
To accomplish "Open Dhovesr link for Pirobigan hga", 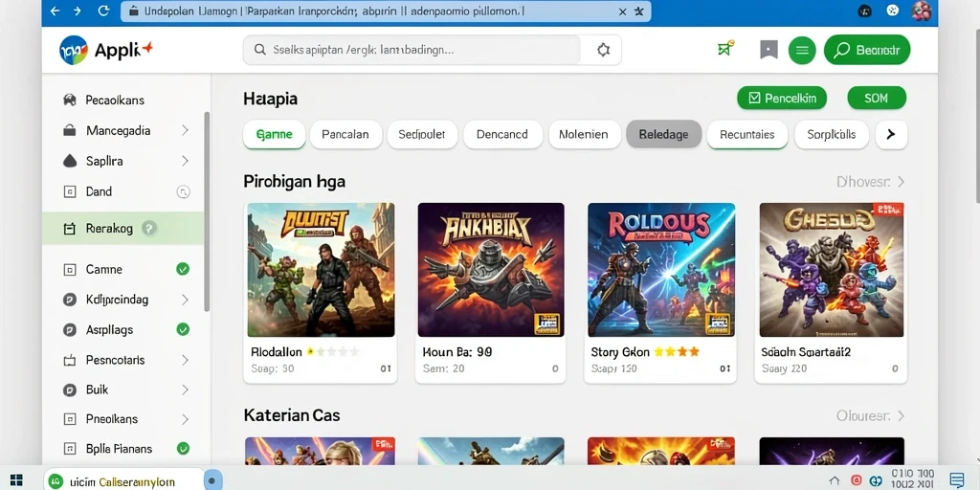I will (x=871, y=182).
